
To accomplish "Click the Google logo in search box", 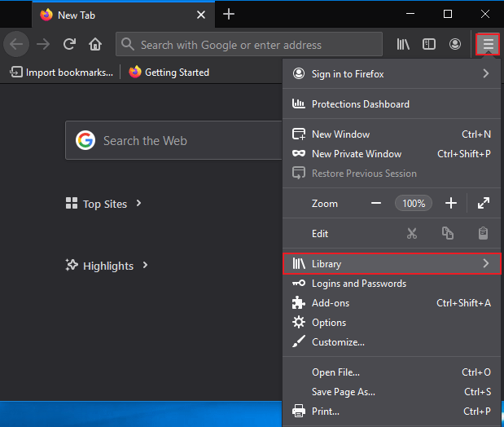I will coord(85,140).
